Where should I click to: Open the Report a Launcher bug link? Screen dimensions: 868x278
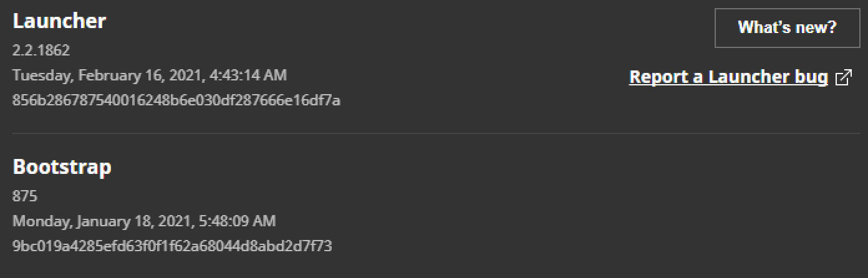[728, 77]
